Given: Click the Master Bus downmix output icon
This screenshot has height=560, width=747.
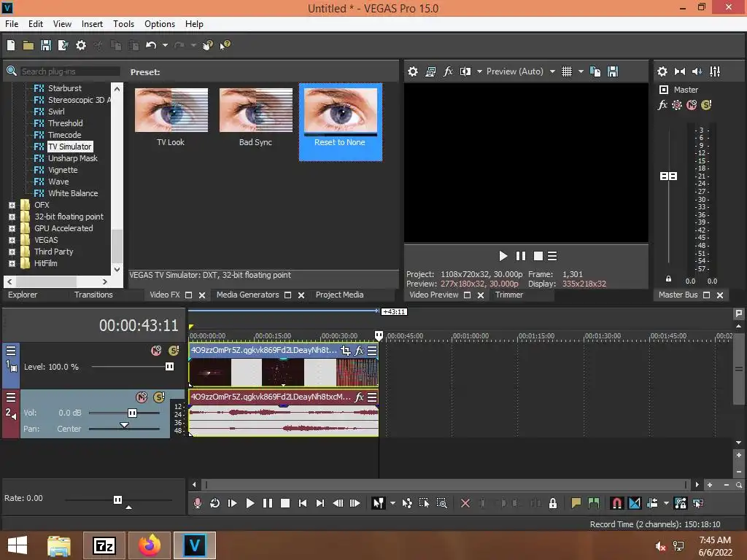Looking at the screenshot, I should click(680, 71).
